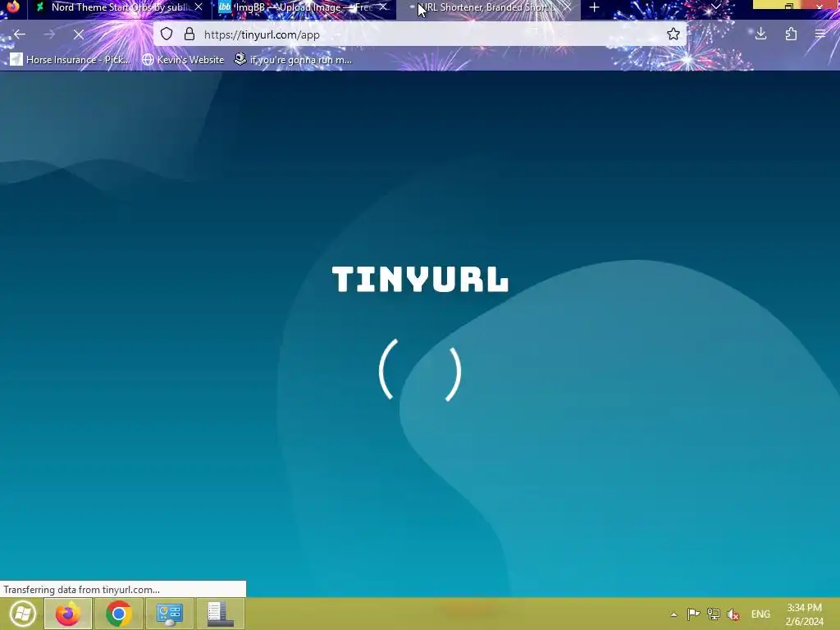
Task: Select the URL Shortener TinyURL tab
Action: point(488,7)
